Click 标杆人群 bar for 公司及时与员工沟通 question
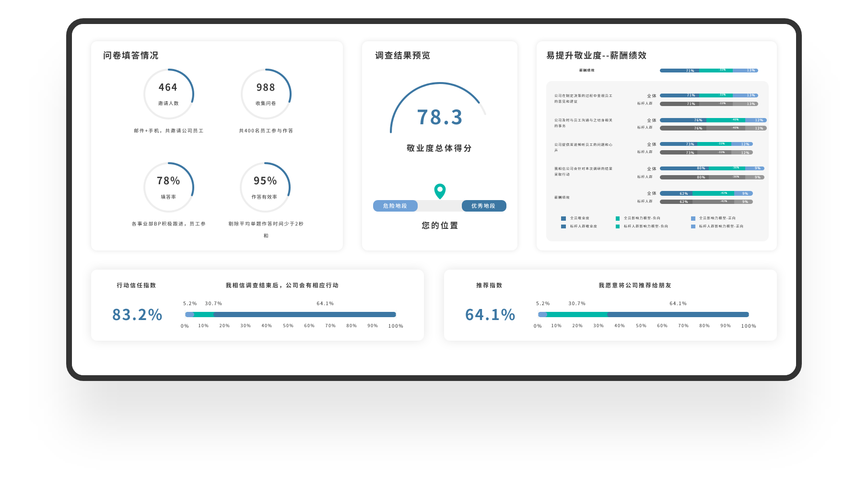The width and height of the screenshot is (868, 499). point(713,128)
